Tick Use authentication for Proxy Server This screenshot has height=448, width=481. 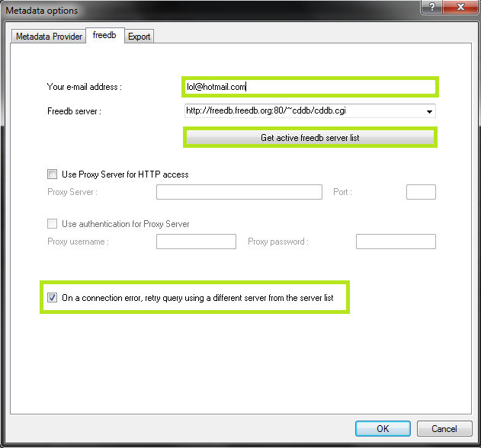(x=53, y=224)
